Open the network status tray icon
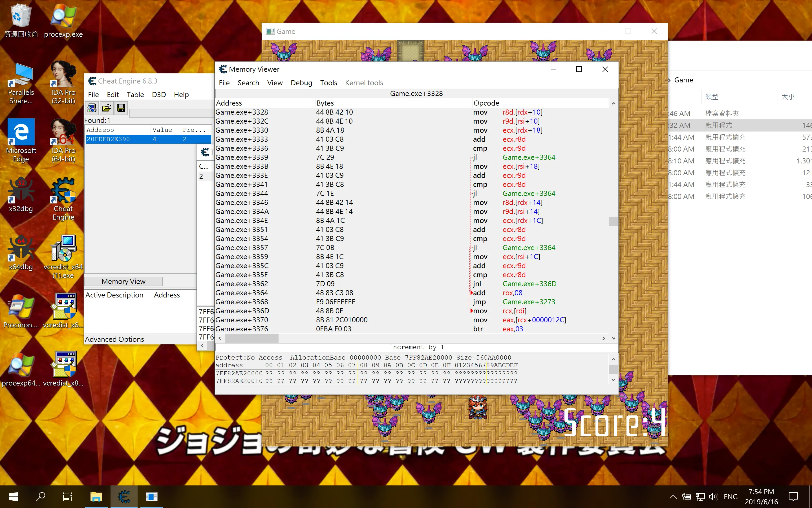This screenshot has height=508, width=812. click(x=700, y=497)
